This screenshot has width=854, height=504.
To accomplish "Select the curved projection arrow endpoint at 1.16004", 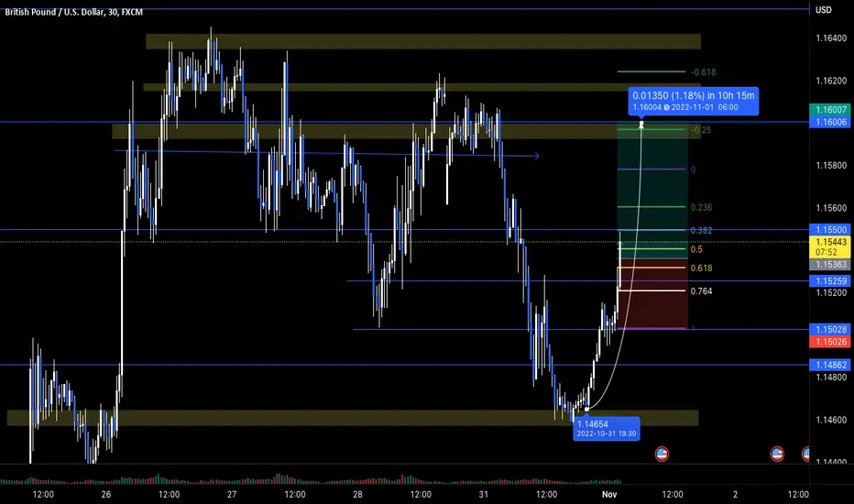I will click(x=641, y=125).
